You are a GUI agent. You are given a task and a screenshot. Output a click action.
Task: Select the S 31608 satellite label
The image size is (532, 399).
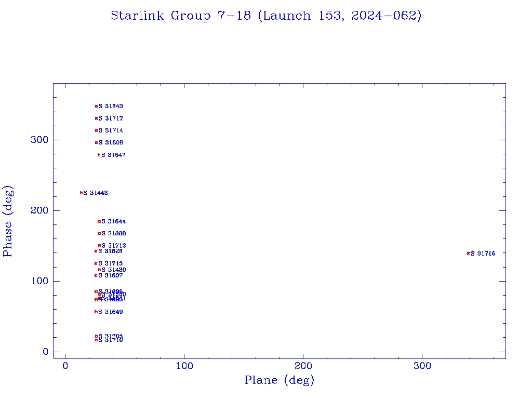111,142
